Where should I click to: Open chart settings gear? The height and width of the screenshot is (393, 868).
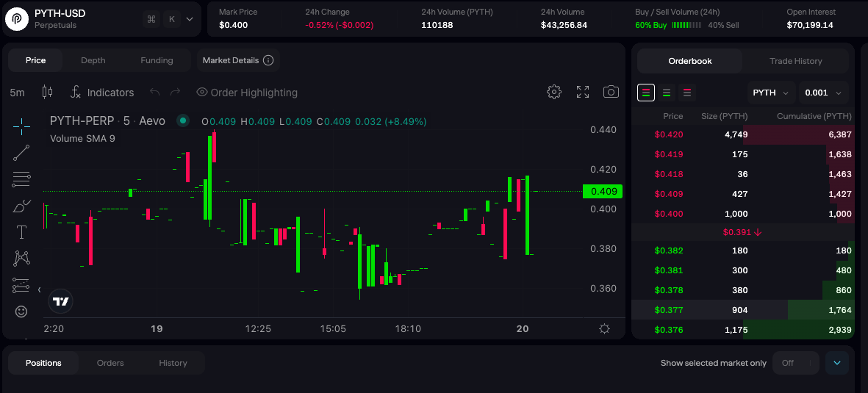pyautogui.click(x=554, y=92)
